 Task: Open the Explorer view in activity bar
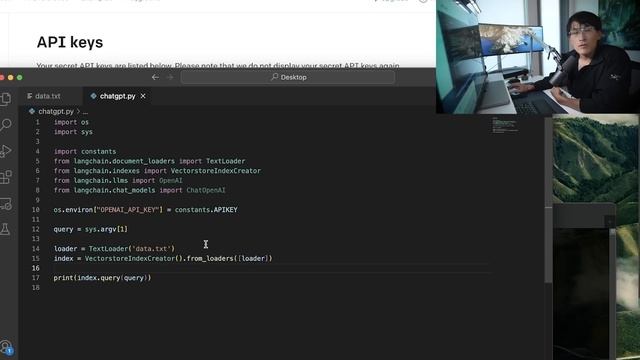tap(5, 99)
